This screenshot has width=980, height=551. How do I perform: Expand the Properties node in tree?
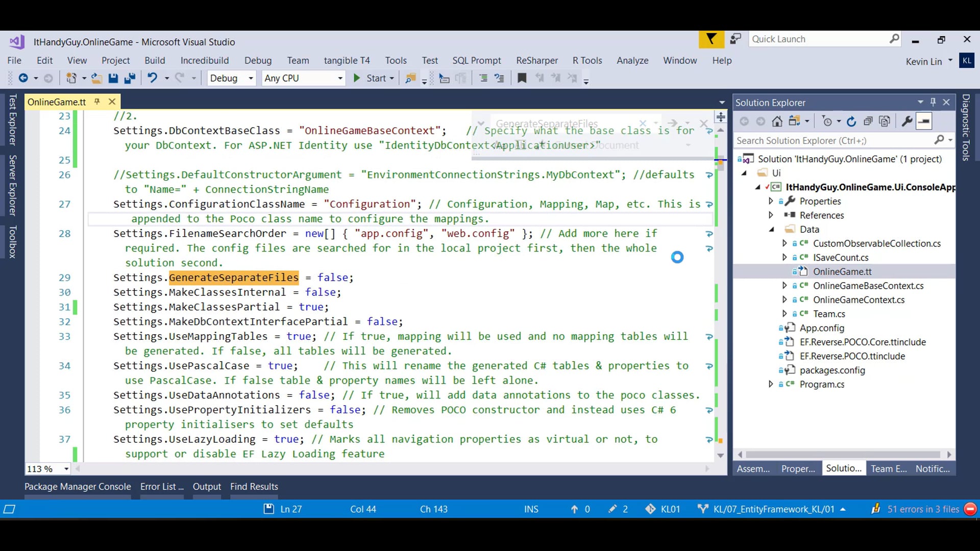[x=771, y=201]
